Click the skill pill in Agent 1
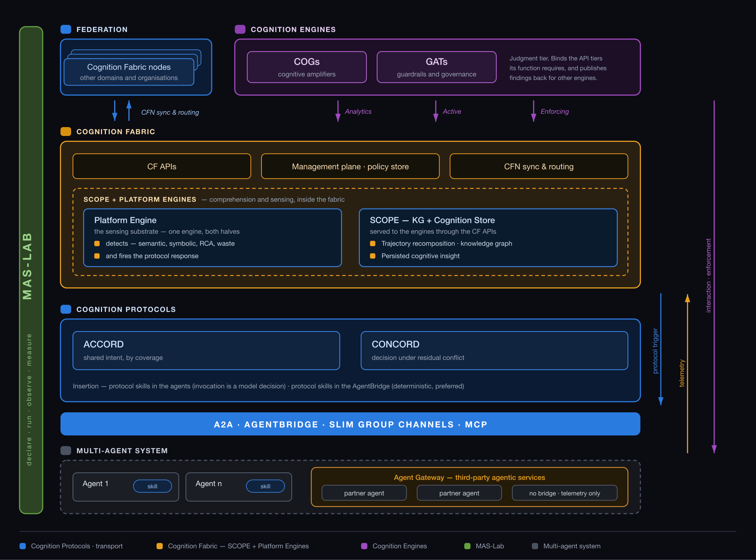The height and width of the screenshot is (560, 756). pyautogui.click(x=152, y=486)
